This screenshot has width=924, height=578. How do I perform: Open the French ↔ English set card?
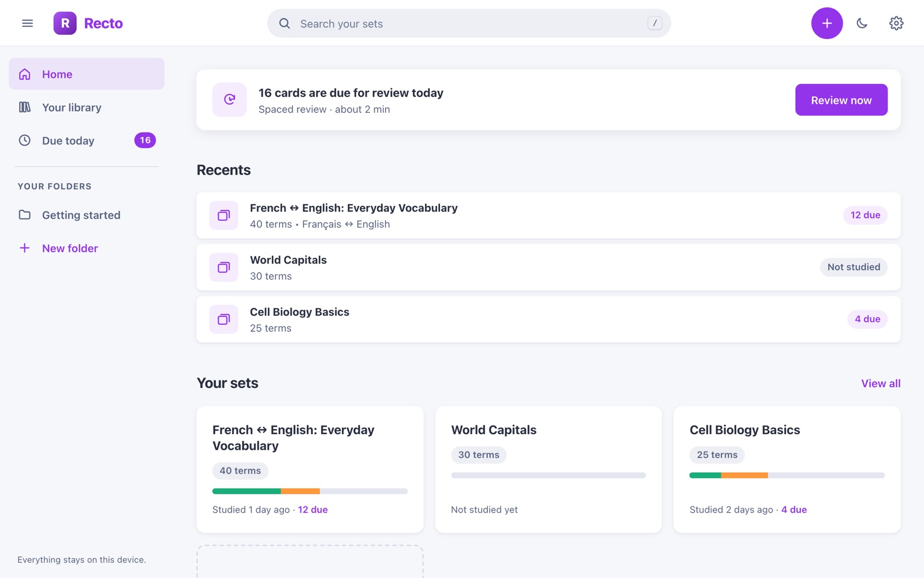click(310, 469)
